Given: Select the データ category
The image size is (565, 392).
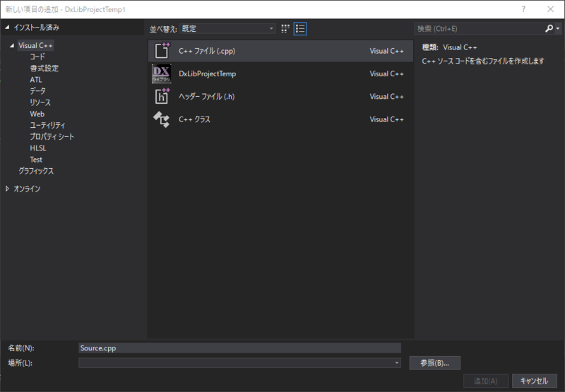Looking at the screenshot, I should pos(37,91).
